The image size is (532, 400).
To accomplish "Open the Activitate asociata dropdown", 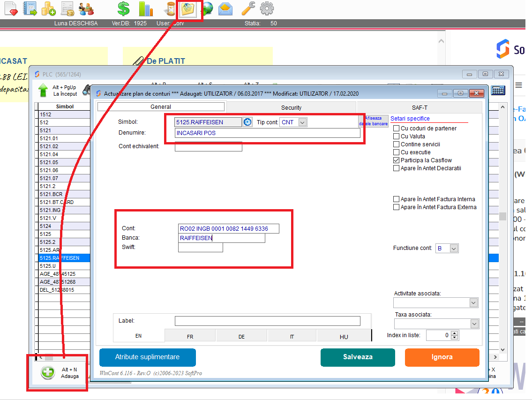I will coord(474,303).
